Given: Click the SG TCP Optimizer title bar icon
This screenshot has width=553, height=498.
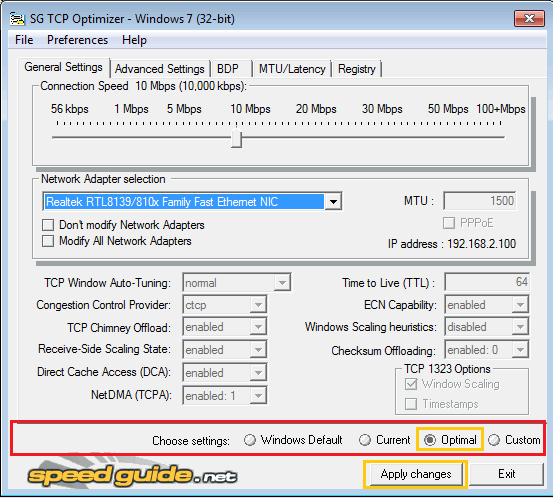Looking at the screenshot, I should click(17, 19).
